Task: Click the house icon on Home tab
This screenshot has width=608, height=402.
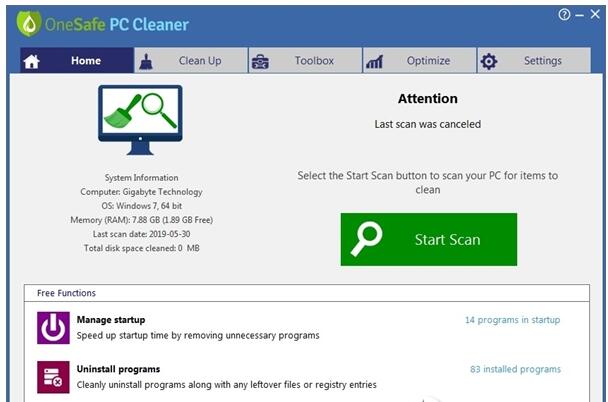Action: coord(31,61)
